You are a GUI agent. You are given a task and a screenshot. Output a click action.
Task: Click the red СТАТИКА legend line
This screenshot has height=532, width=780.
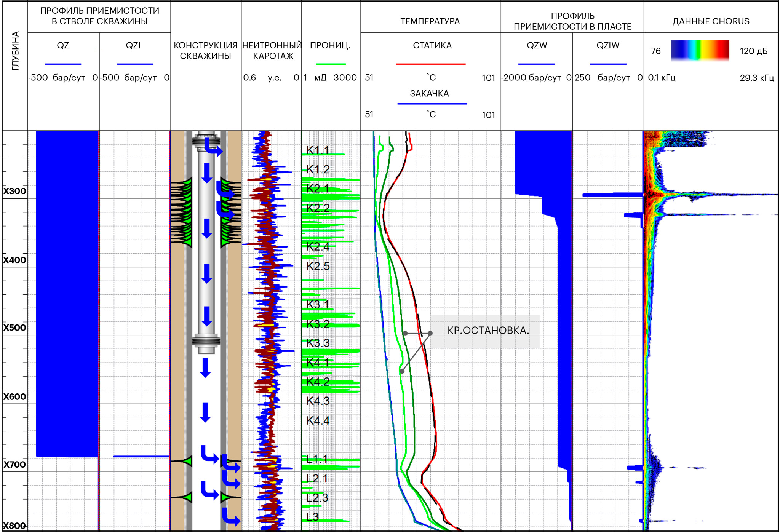pos(431,64)
